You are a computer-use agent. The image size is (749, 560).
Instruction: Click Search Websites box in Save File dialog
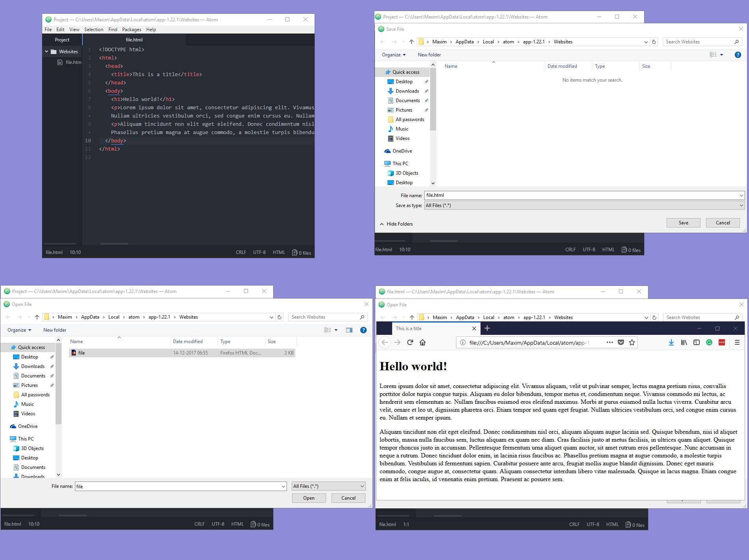point(702,42)
